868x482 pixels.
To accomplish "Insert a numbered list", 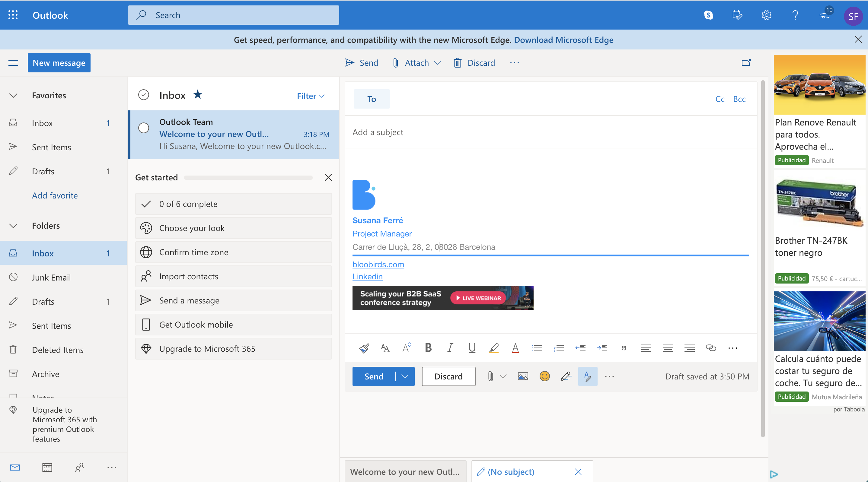I will click(559, 347).
